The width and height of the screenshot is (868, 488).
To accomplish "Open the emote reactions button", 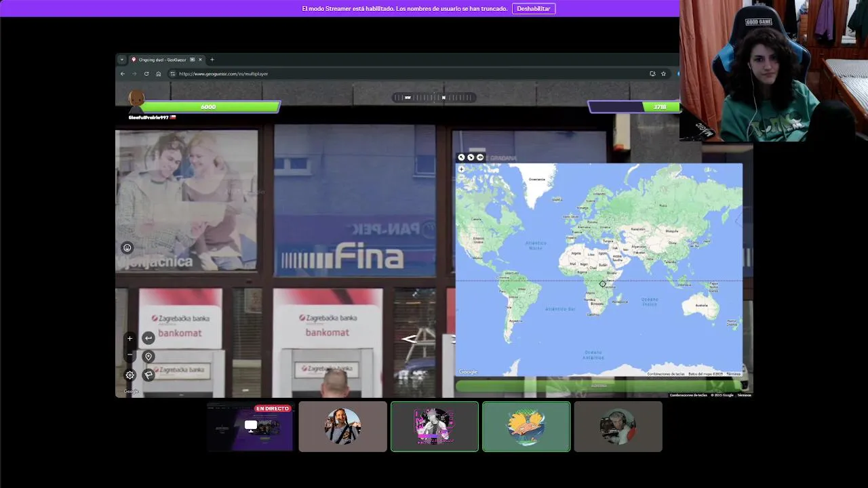I will click(x=127, y=248).
